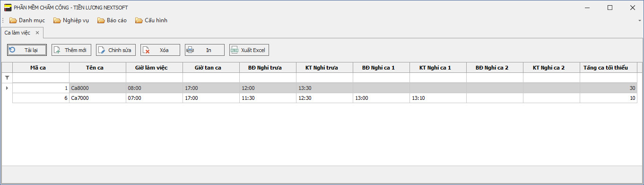The height and width of the screenshot is (185, 644).
Task: Open the Nghiệp vụ menu
Action: coord(71,20)
